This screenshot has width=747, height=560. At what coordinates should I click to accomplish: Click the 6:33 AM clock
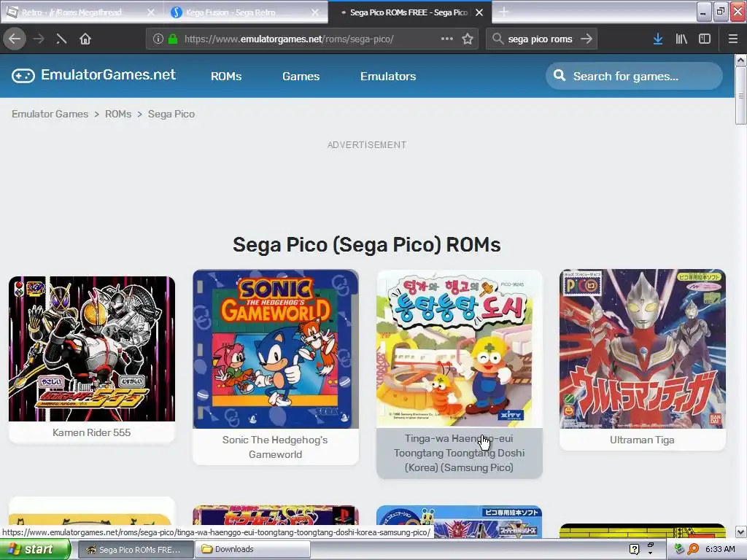click(x=720, y=550)
